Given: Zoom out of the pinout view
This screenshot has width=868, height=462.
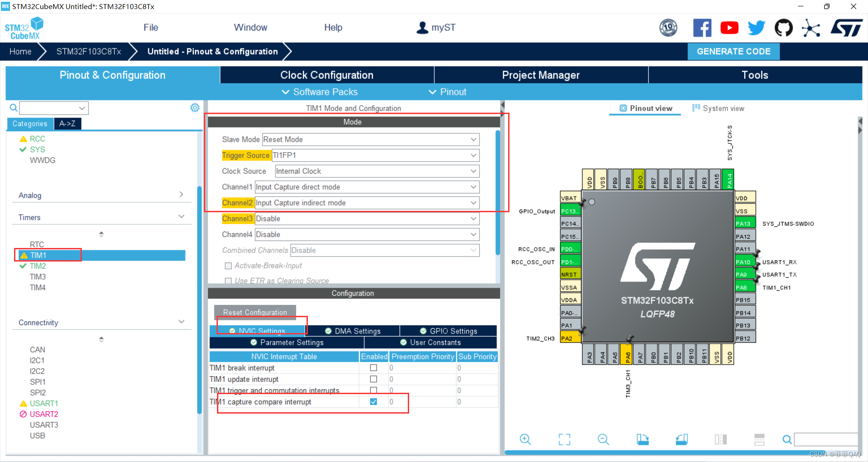Looking at the screenshot, I should 603,439.
